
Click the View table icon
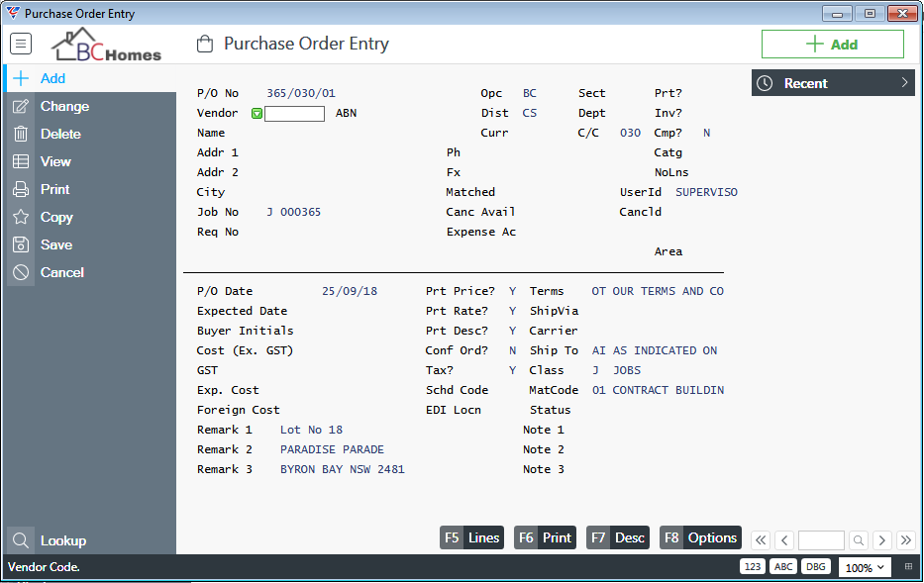21,161
